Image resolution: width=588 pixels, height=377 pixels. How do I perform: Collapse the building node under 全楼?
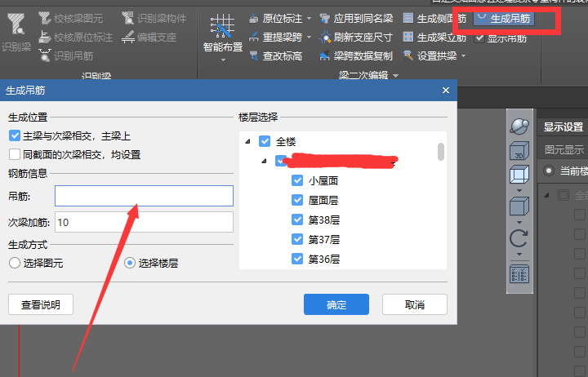click(x=264, y=161)
